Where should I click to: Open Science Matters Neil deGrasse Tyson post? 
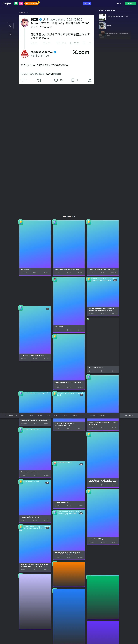pyautogui.click(x=115, y=34)
